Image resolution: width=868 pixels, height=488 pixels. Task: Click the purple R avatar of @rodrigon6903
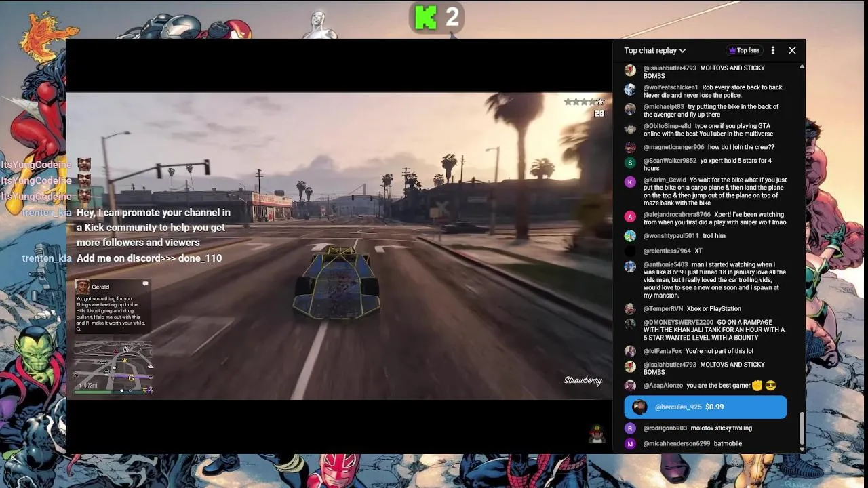tap(630, 428)
